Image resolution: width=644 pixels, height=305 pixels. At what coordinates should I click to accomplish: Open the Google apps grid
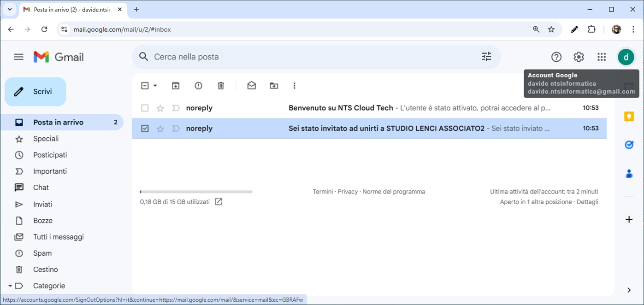click(x=601, y=57)
